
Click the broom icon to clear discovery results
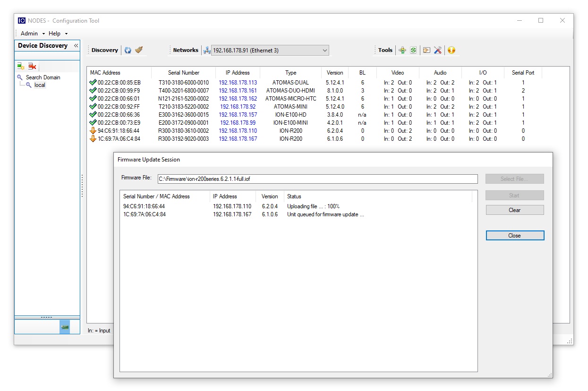(x=138, y=50)
